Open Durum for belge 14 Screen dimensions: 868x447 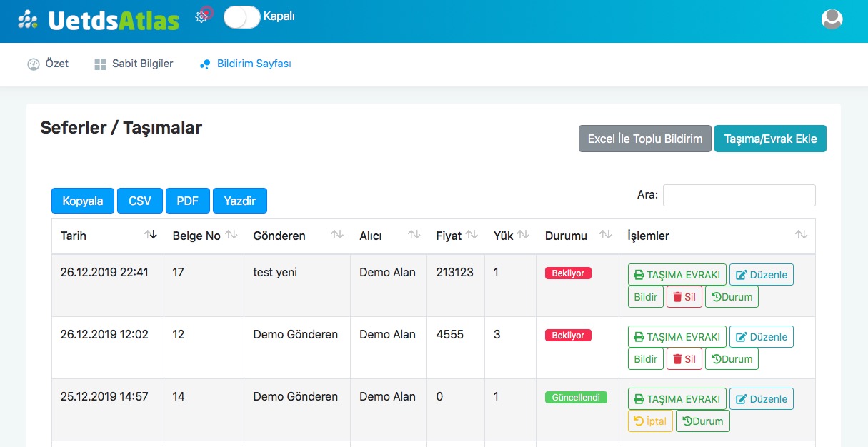(x=703, y=421)
